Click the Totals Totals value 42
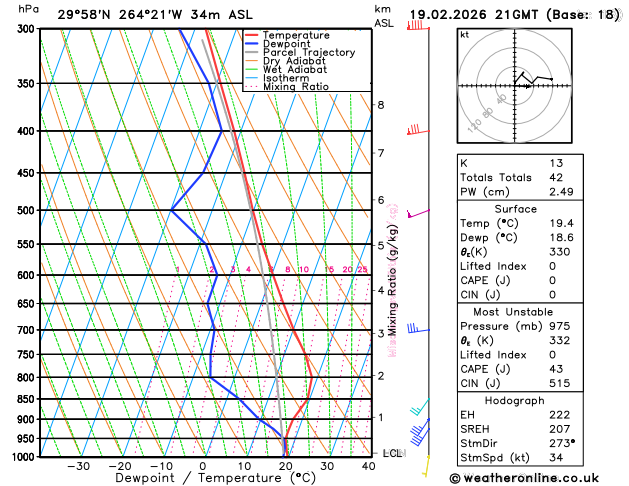629x486 pixels. pos(556,178)
